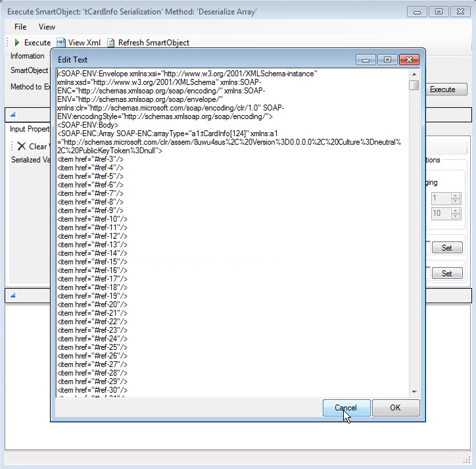This screenshot has width=476, height=469.
Task: Click the OK button in Edit Text
Action: (x=396, y=408)
